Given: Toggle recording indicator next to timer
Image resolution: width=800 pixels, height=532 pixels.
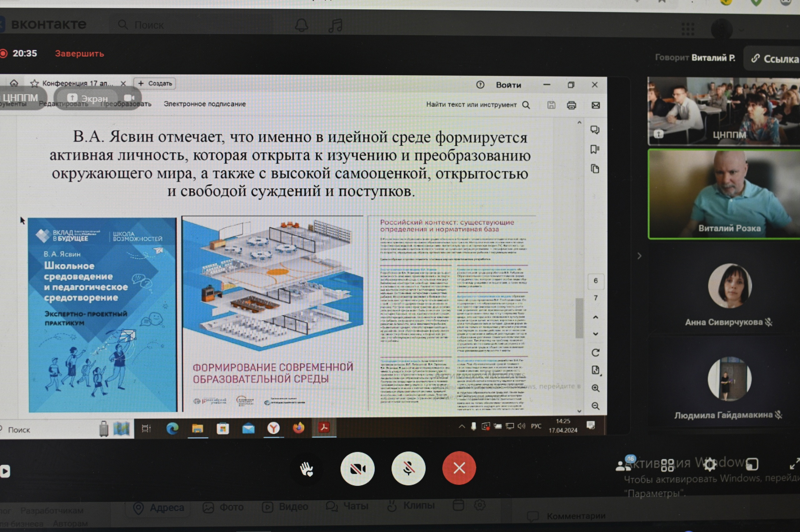Looking at the screenshot, I should 4,54.
